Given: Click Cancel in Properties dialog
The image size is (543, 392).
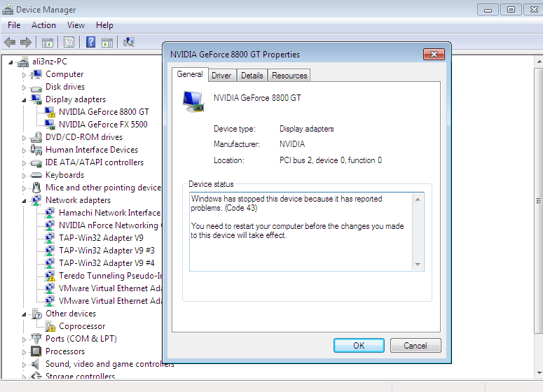Looking at the screenshot, I should pos(415,345).
